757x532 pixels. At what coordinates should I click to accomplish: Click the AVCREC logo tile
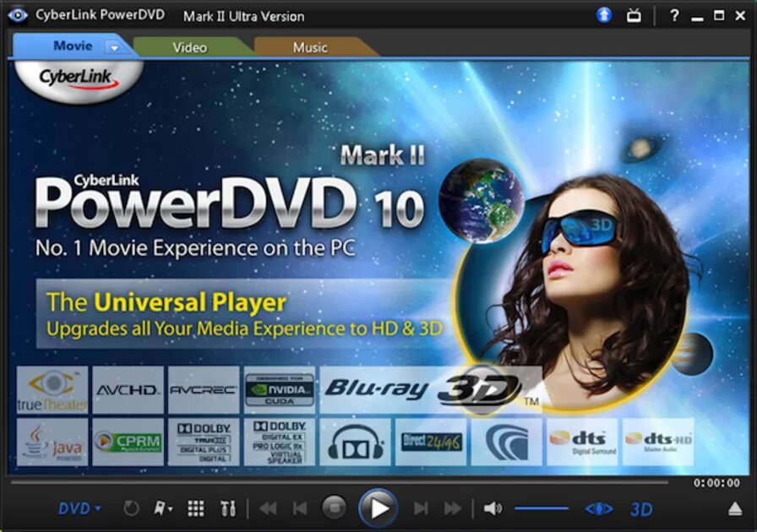point(204,390)
